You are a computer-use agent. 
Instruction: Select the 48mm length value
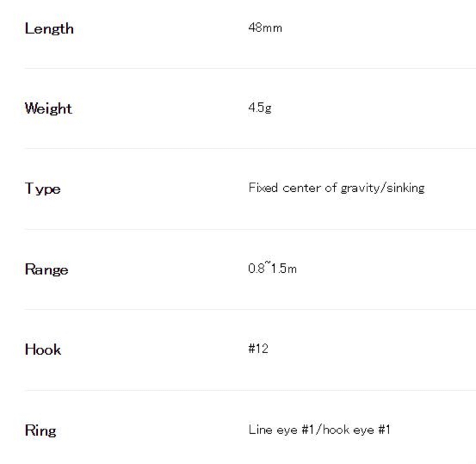pos(265,28)
